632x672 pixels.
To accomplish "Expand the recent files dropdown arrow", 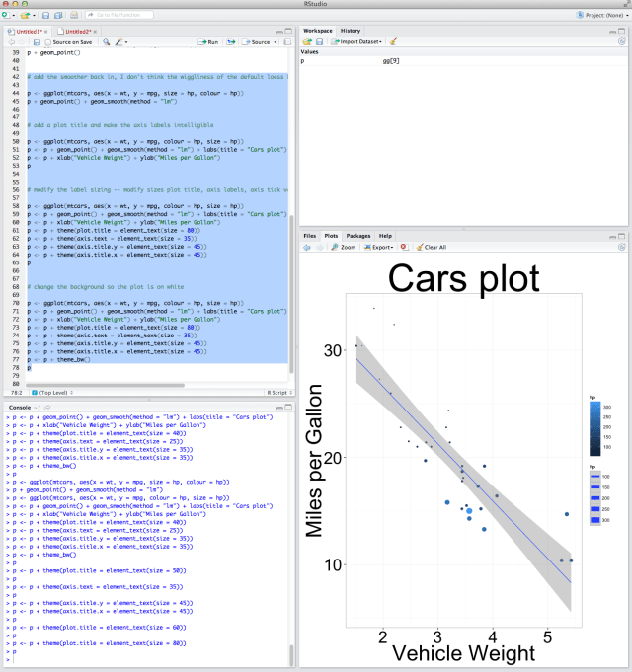I will tap(34, 16).
